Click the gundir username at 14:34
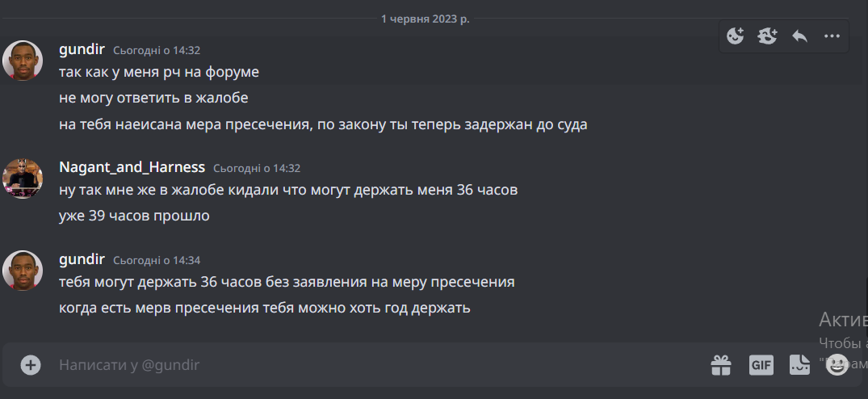 click(82, 259)
